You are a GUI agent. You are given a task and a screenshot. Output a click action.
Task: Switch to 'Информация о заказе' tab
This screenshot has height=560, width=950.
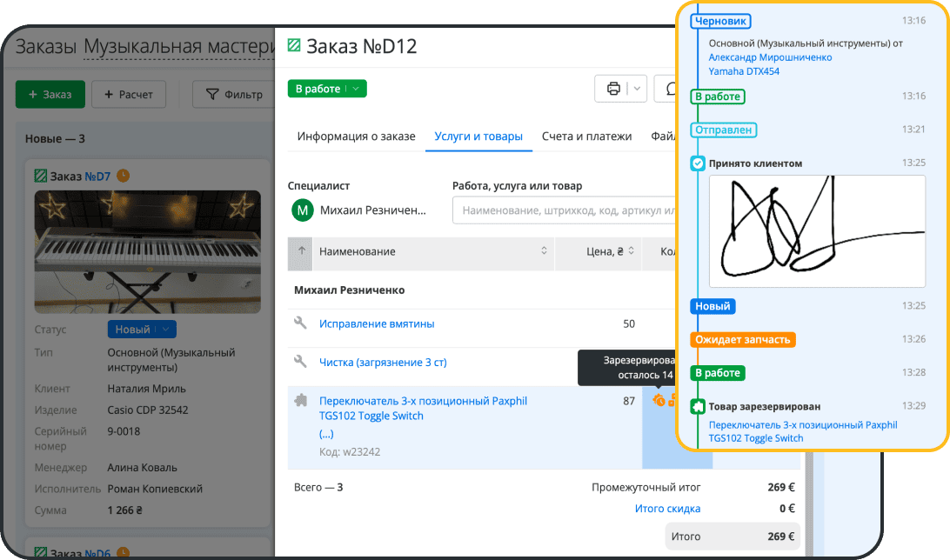tap(356, 137)
